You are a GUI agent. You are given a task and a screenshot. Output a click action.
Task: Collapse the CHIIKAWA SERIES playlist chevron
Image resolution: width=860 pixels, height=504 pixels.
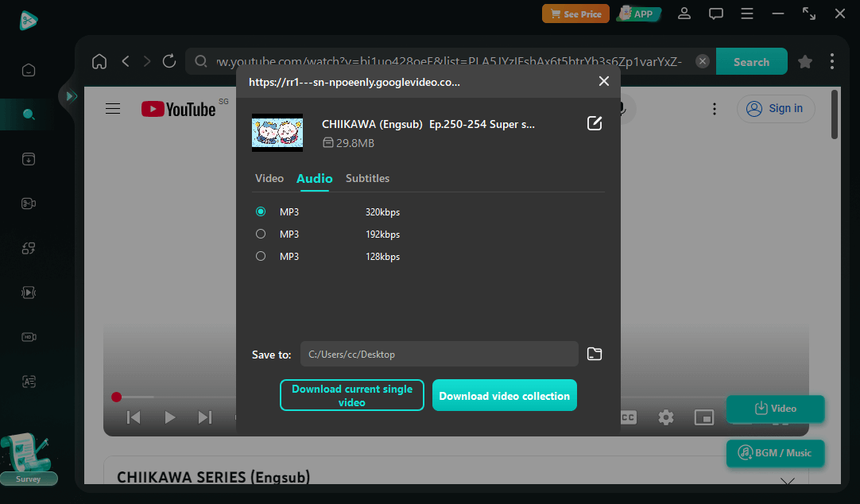point(788,481)
